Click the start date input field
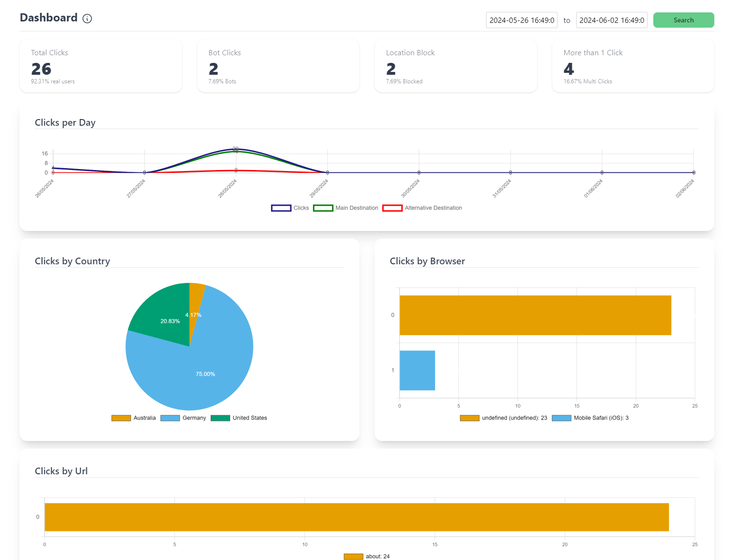Screen dimensions: 731x560 tap(521, 20)
